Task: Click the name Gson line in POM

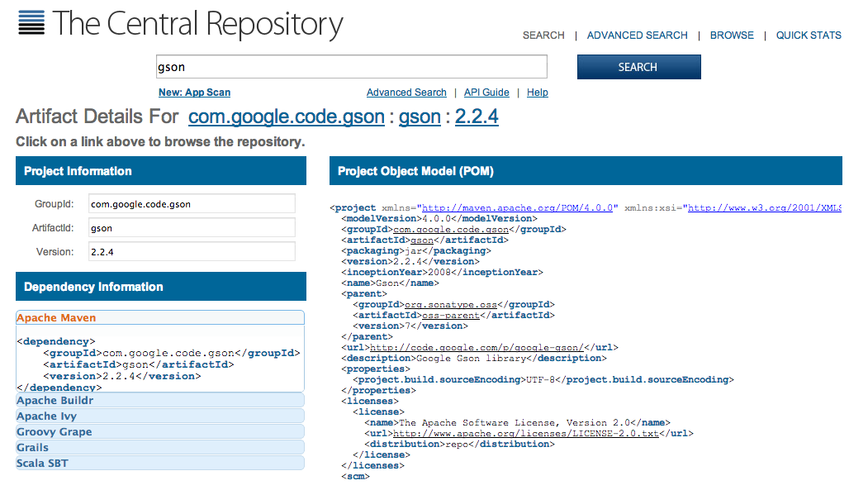Action: tap(390, 283)
